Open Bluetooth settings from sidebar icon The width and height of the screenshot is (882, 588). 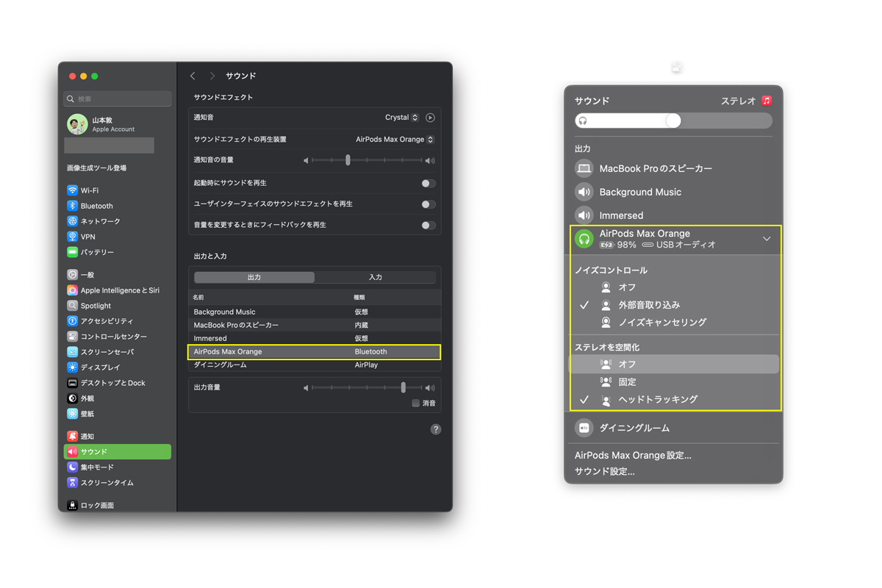pyautogui.click(x=72, y=206)
